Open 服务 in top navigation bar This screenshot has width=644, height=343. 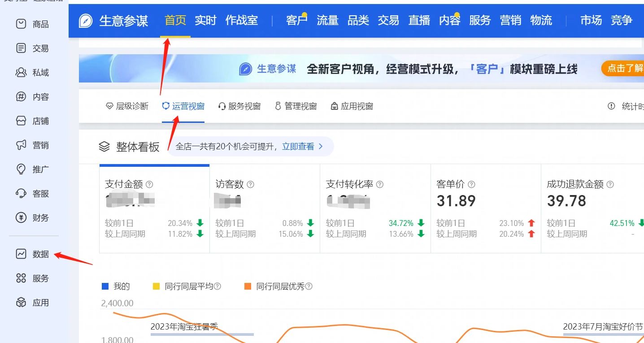pos(480,20)
